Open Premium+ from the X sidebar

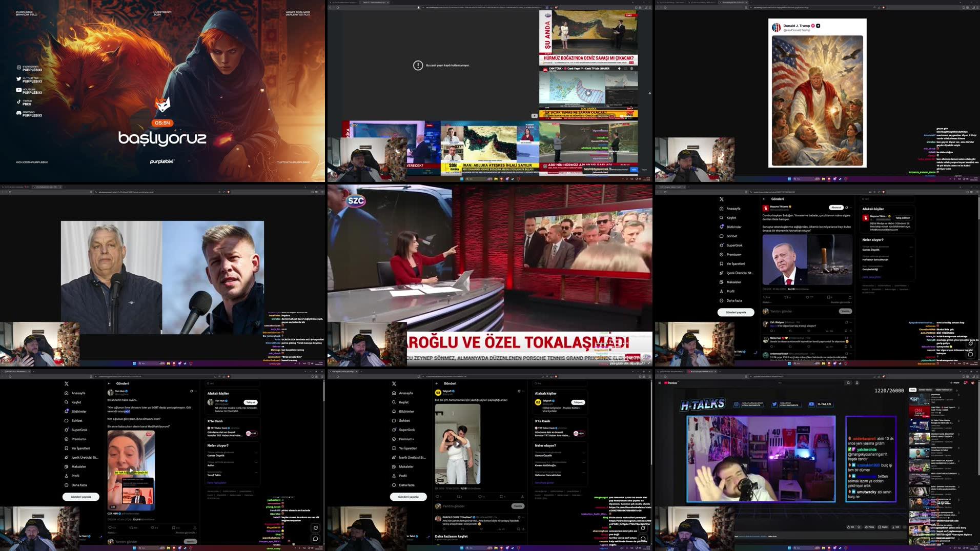point(407,439)
